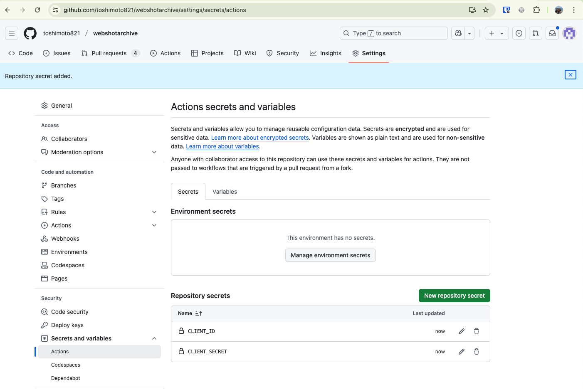Image resolution: width=583 pixels, height=392 pixels.
Task: Open GitHub Copilot chat
Action: click(458, 33)
